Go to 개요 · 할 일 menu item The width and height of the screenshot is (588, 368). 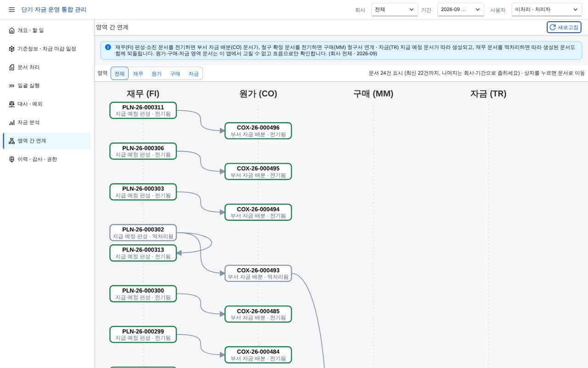[x=47, y=30]
